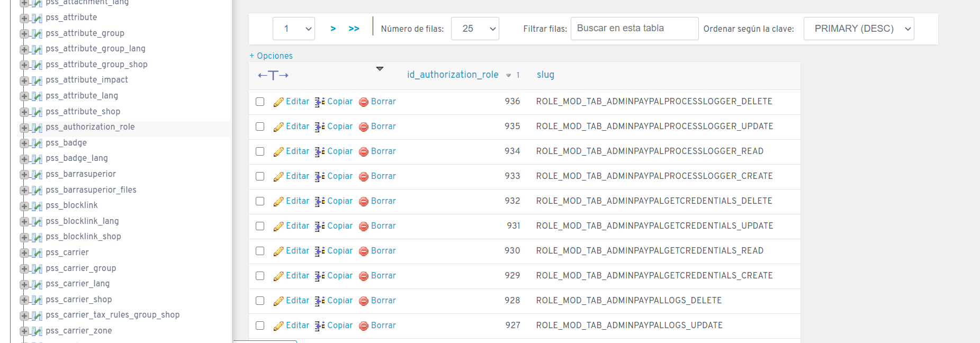This screenshot has width=980, height=343.
Task: Select the checkbox for row 933
Action: [x=260, y=176]
